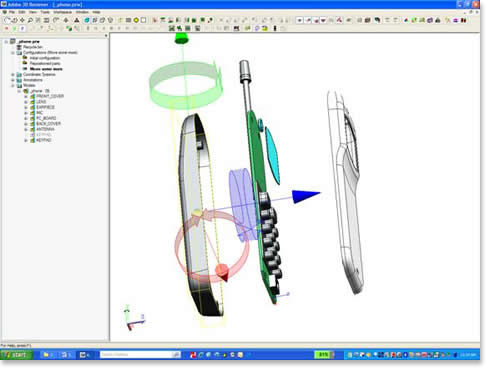Click the yellow circle toolbar icon
The image size is (504, 378).
click(136, 20)
